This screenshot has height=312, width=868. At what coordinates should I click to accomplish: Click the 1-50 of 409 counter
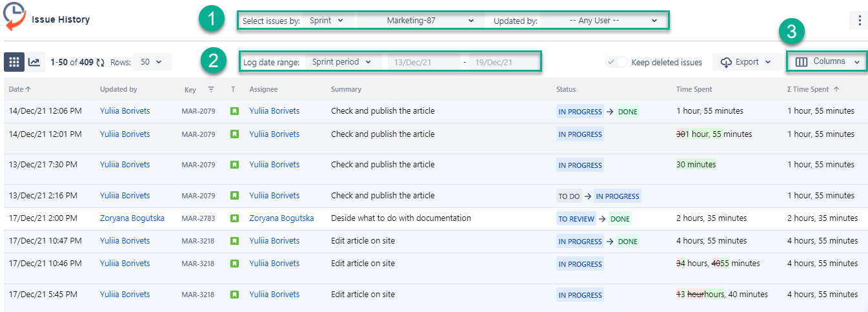coord(71,63)
